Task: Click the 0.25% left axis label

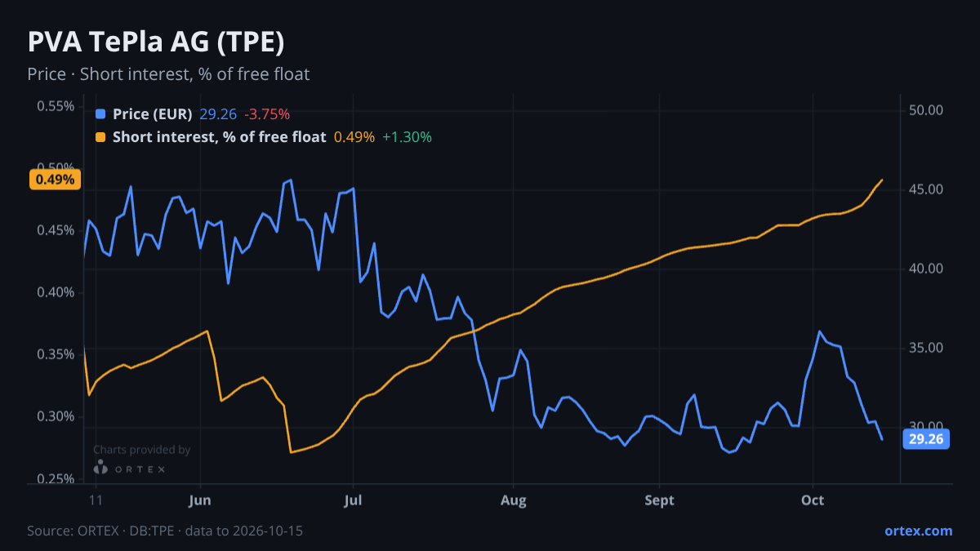Action: [56, 478]
